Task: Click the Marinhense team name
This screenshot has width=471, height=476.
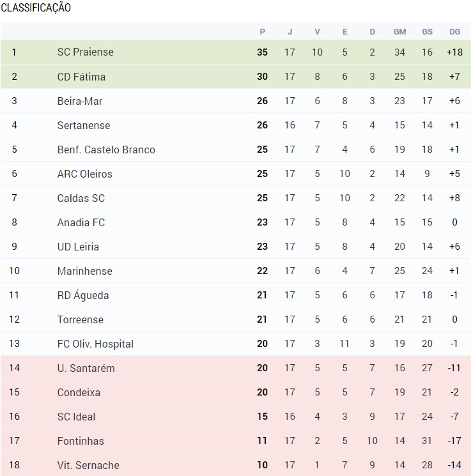Action: click(x=85, y=271)
